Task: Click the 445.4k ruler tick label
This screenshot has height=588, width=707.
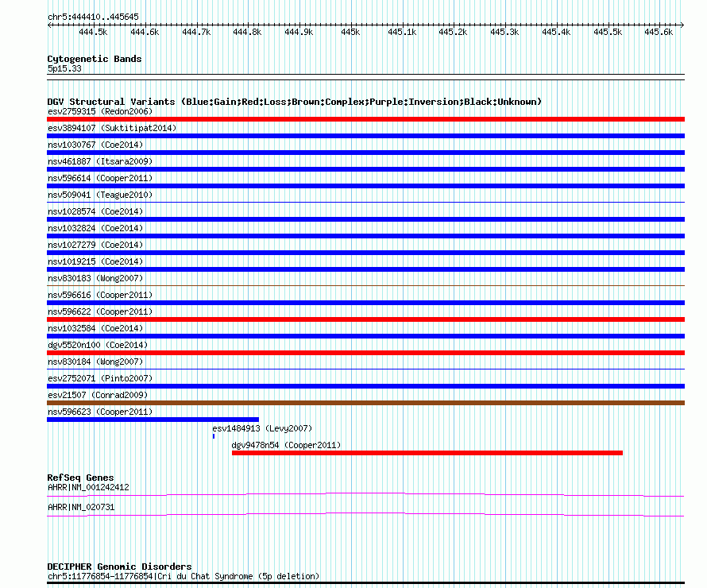Action: [x=556, y=33]
